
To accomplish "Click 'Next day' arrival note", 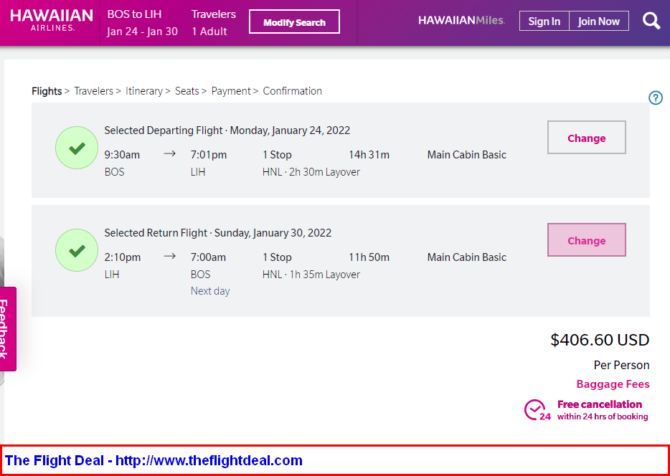I will pos(210,291).
